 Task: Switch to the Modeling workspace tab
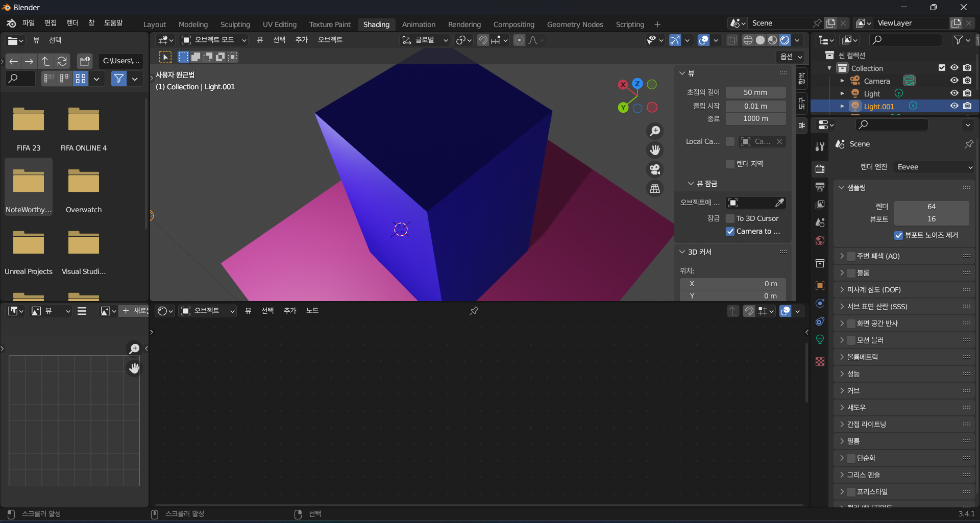point(193,24)
